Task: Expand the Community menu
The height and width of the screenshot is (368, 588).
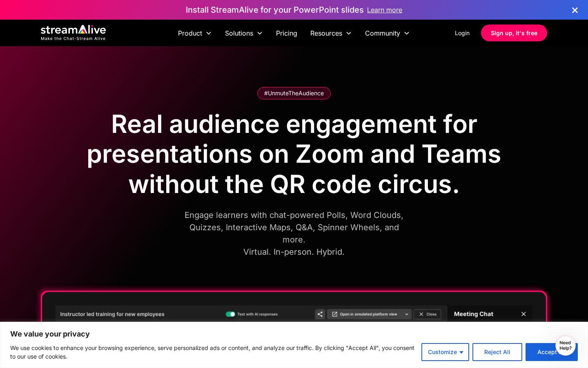Action: [387, 33]
